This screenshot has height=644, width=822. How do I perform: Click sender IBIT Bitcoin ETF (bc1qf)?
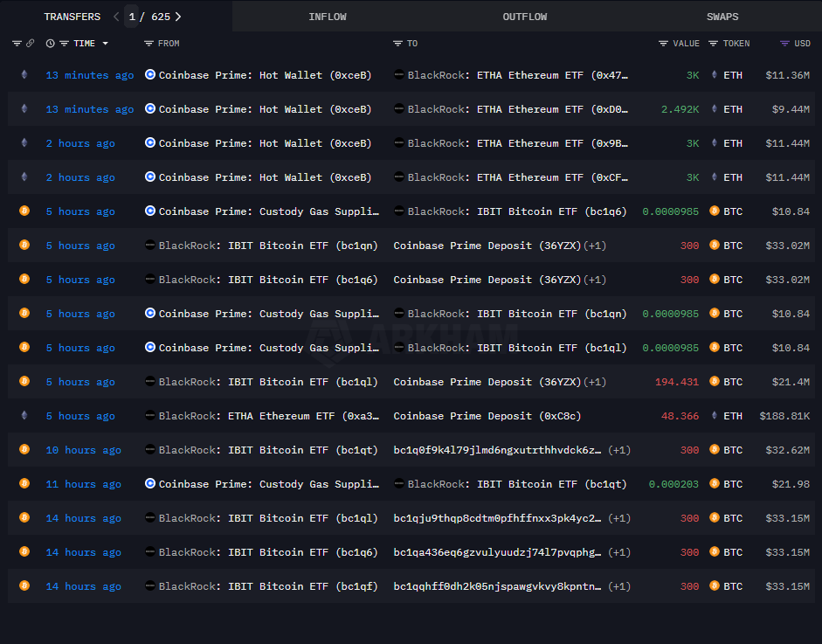[303, 586]
